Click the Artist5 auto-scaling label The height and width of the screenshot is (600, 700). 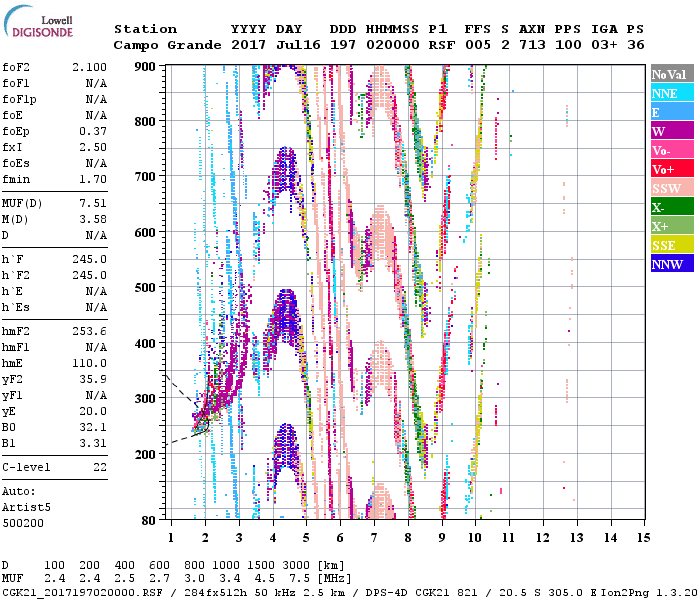click(x=24, y=507)
